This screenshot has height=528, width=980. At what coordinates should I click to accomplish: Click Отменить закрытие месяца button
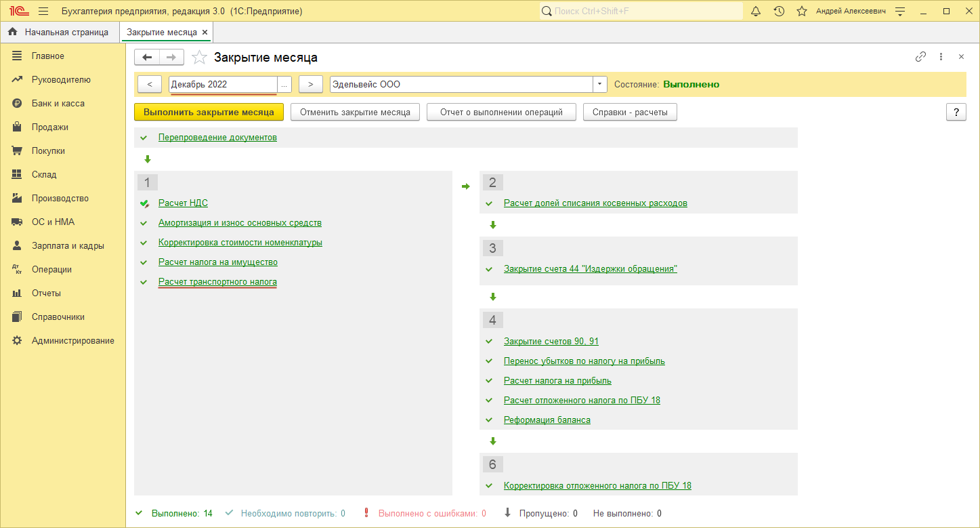(x=355, y=112)
